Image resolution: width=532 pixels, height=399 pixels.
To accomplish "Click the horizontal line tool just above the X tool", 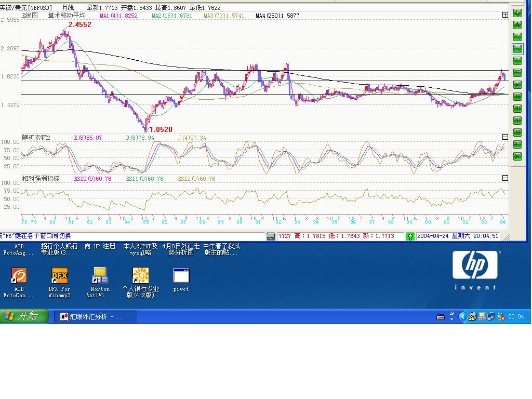I will click(517, 144).
